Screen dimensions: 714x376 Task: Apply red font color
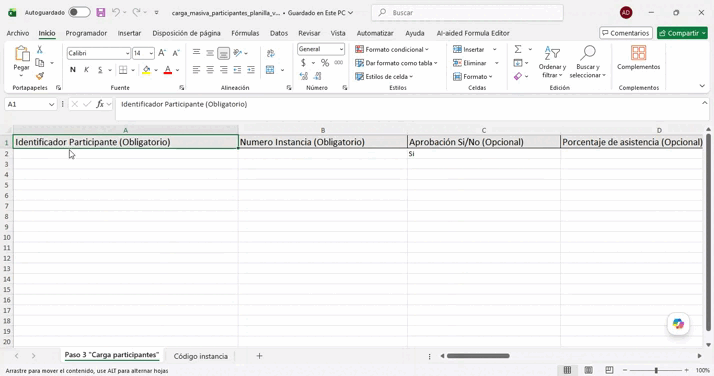point(168,70)
